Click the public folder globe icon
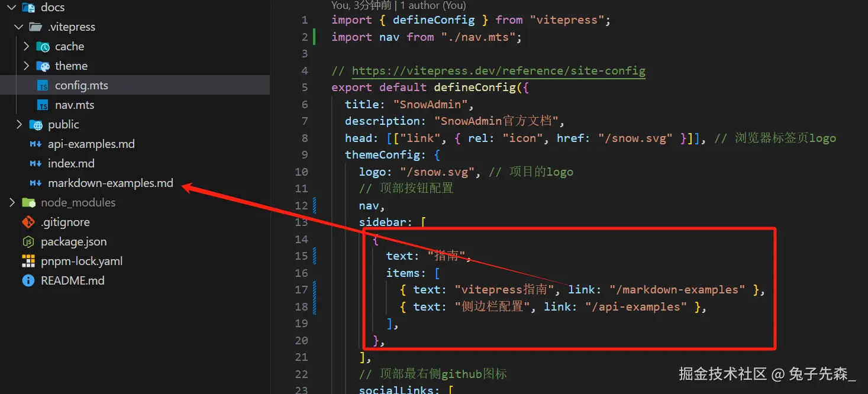 pyautogui.click(x=36, y=125)
